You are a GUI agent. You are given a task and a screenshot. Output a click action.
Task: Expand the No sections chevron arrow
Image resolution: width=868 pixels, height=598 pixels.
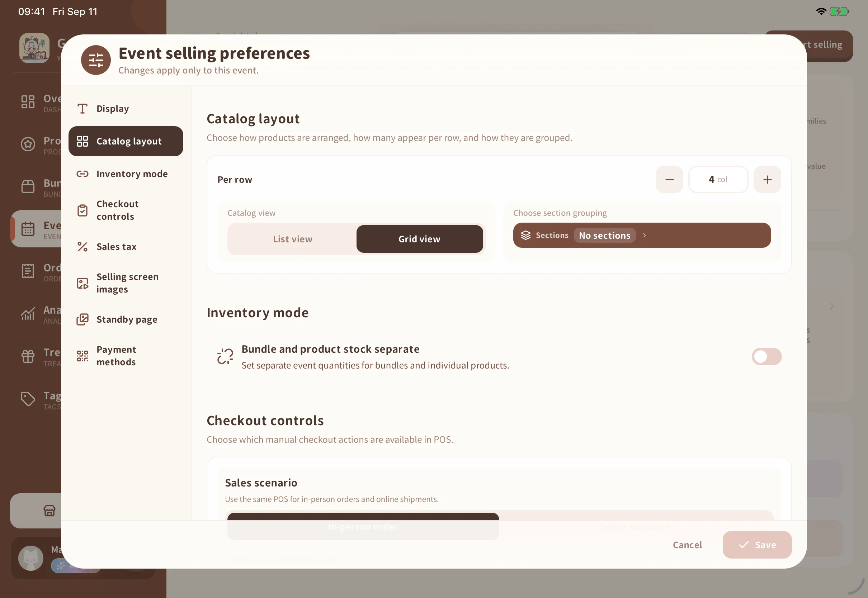(x=644, y=235)
